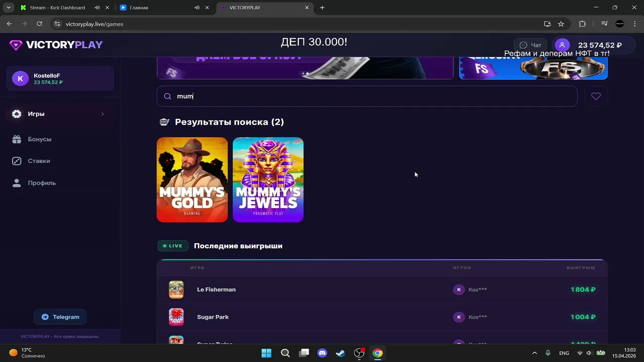Click the Игры chip icon
The image size is (644, 362).
pos(17,114)
